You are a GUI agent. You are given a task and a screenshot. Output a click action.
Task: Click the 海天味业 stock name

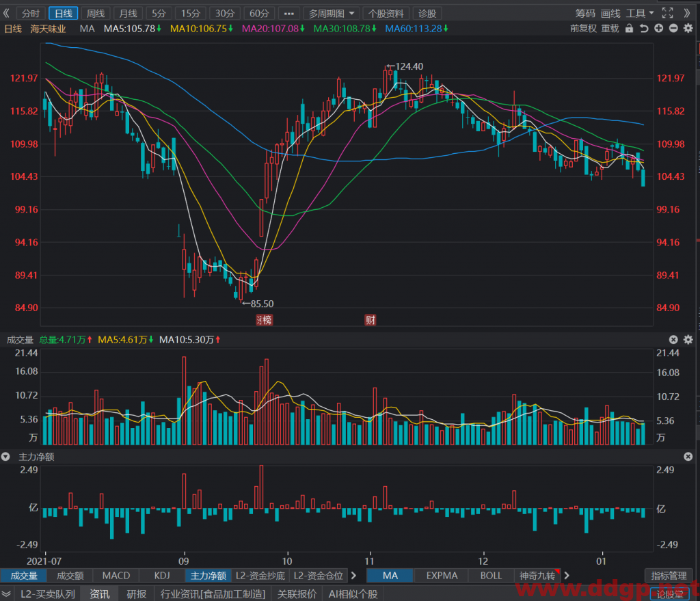(x=49, y=29)
